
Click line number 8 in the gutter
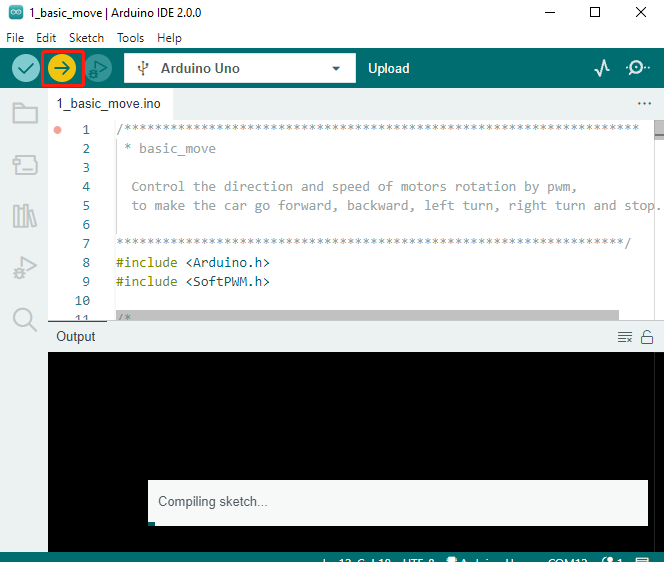pyautogui.click(x=86, y=263)
